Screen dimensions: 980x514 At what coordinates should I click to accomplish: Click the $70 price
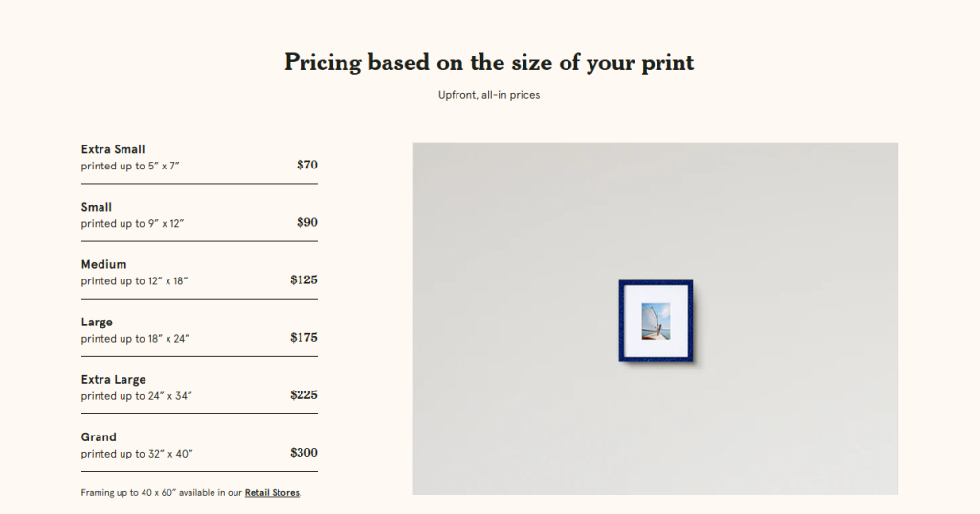coord(306,165)
